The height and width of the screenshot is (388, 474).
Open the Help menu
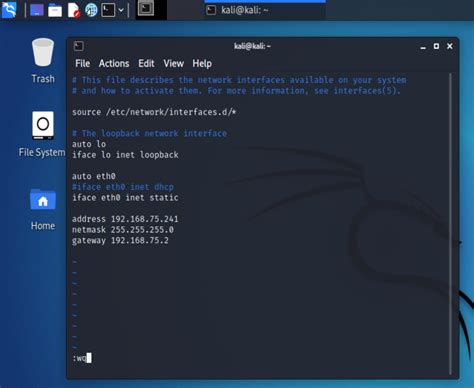tap(202, 63)
